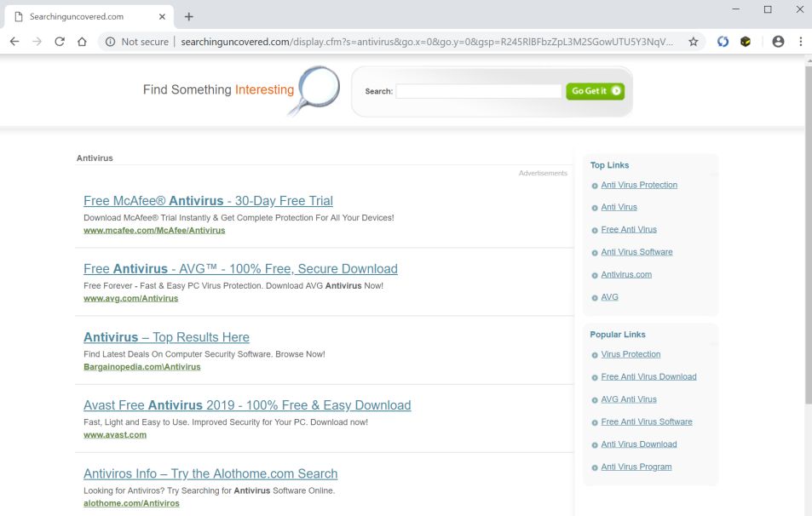
Task: Open Anti Virus Download popular link
Action: tap(638, 444)
